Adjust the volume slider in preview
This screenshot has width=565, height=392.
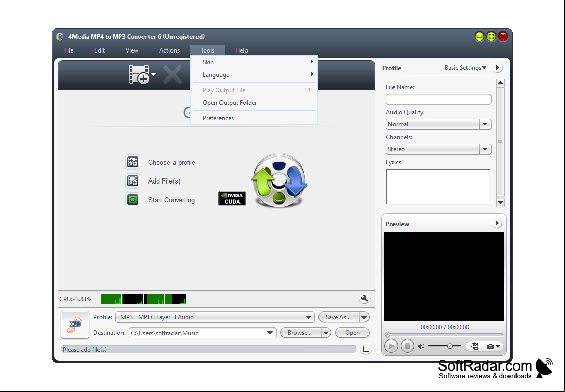(446, 346)
